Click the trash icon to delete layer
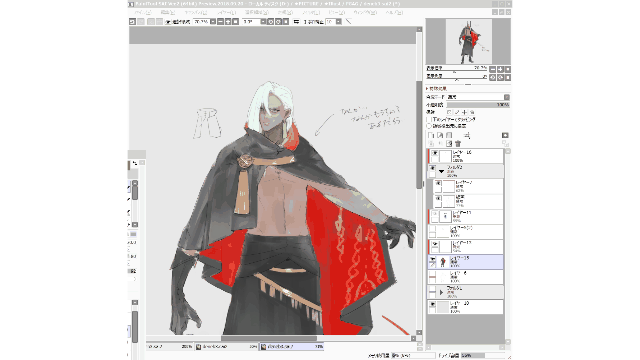 (x=458, y=144)
